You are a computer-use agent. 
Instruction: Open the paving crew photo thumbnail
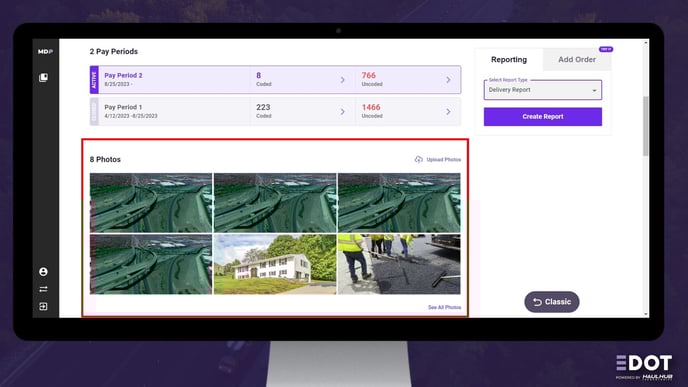399,264
